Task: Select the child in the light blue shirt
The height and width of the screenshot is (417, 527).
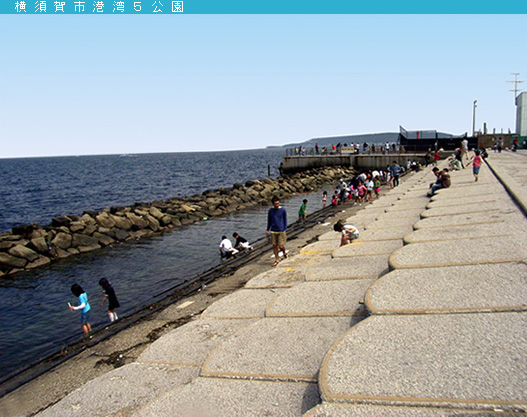Action: [81, 308]
